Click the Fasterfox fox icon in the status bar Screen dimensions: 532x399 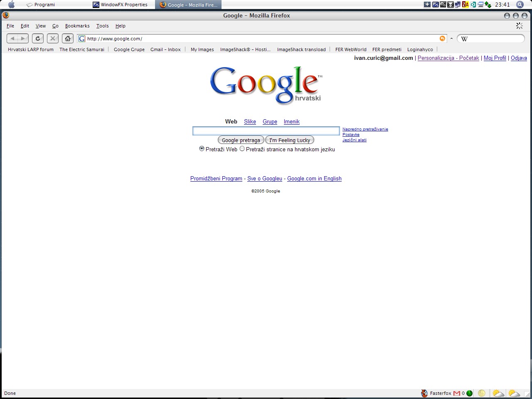pos(424,393)
